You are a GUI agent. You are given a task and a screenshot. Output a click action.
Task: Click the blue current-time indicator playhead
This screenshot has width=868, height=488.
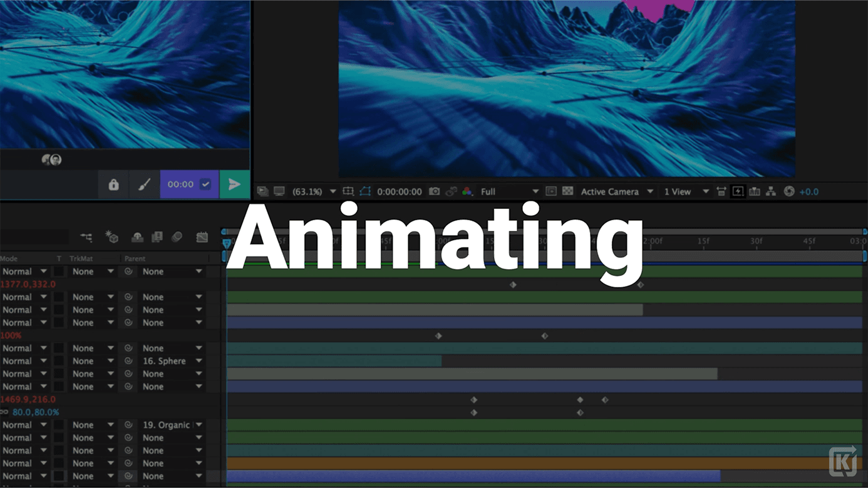[x=227, y=243]
